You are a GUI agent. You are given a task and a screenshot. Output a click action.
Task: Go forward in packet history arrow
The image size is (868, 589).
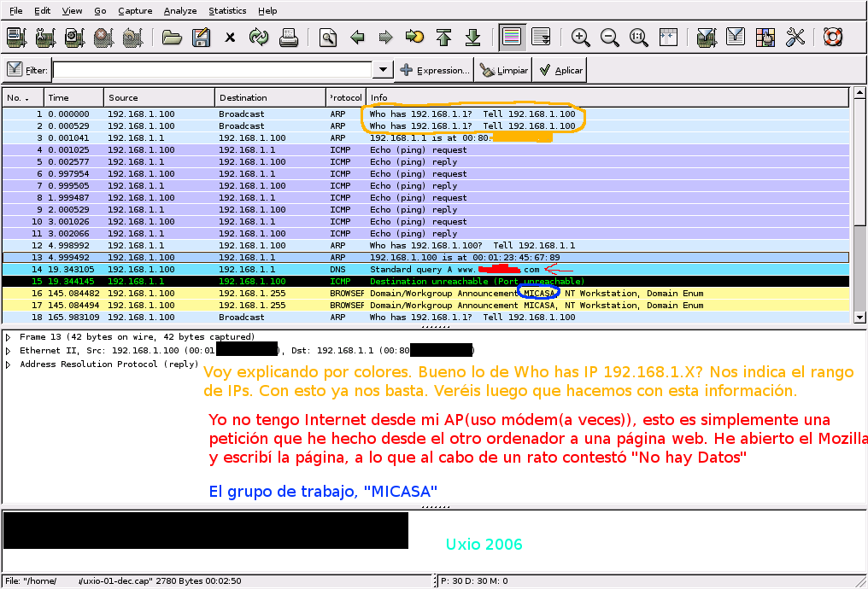click(386, 38)
